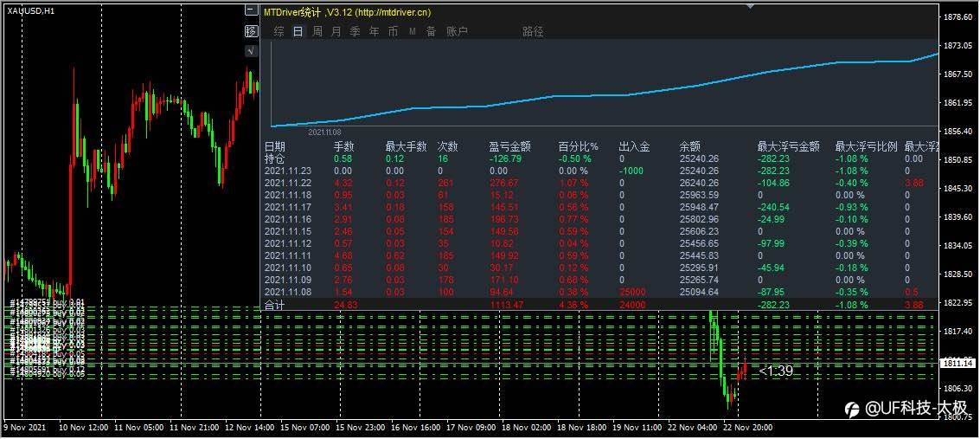Click the 币 currency tab
980x439 pixels.
[x=394, y=31]
